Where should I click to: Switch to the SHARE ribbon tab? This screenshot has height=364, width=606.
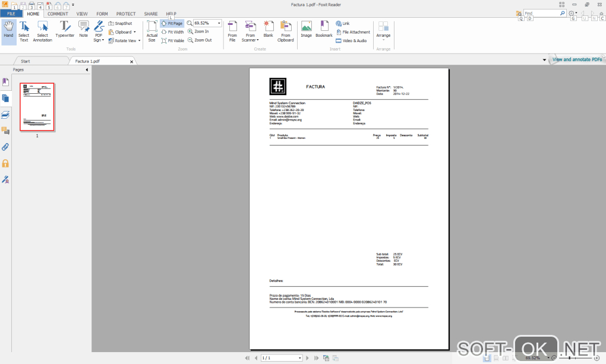(151, 14)
